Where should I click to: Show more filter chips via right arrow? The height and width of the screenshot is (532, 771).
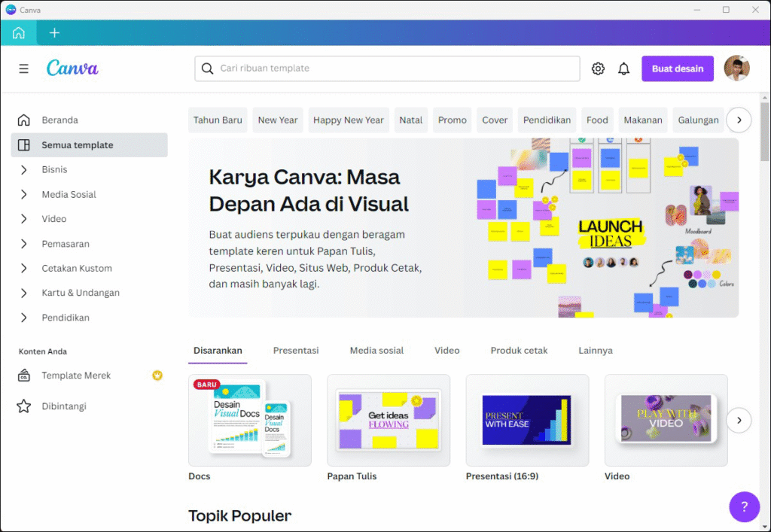(x=739, y=120)
